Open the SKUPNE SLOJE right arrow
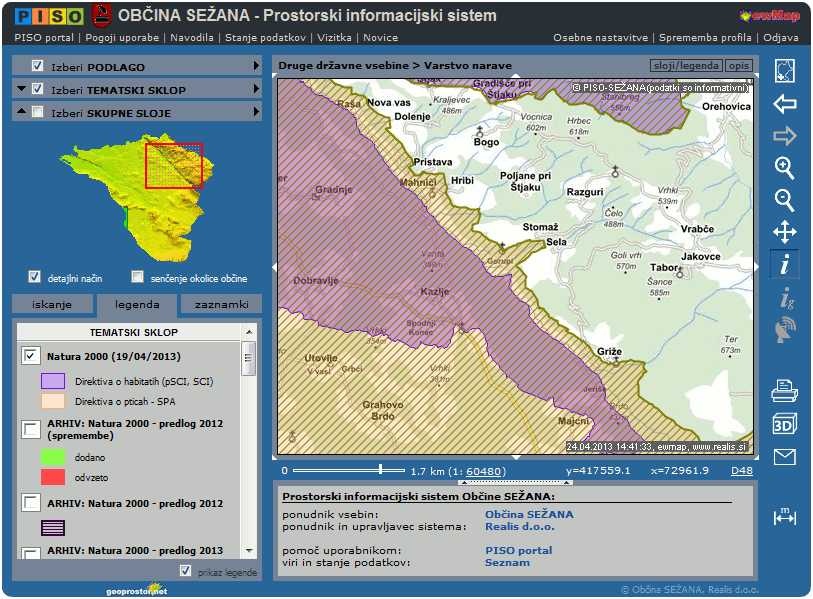 (x=256, y=112)
